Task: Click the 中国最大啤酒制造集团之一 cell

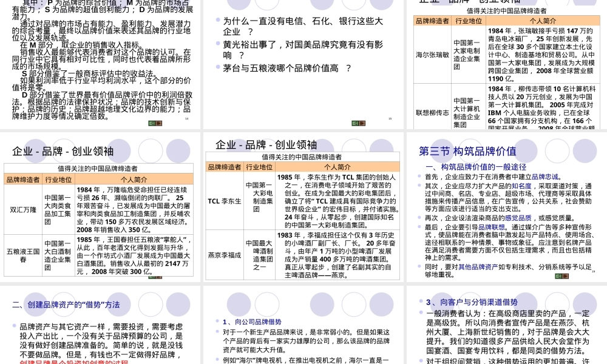Action: click(259, 255)
